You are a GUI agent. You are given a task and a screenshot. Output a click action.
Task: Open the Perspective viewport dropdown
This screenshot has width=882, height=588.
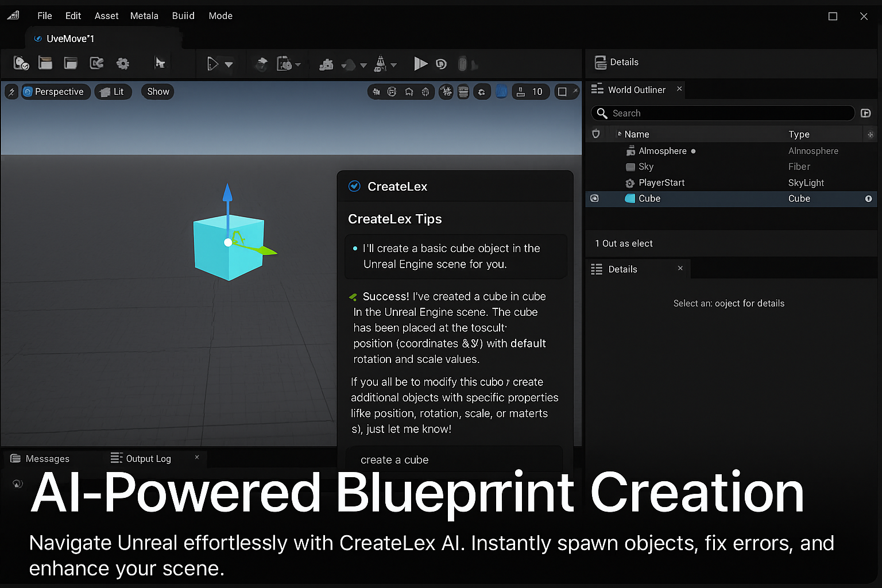[56, 92]
